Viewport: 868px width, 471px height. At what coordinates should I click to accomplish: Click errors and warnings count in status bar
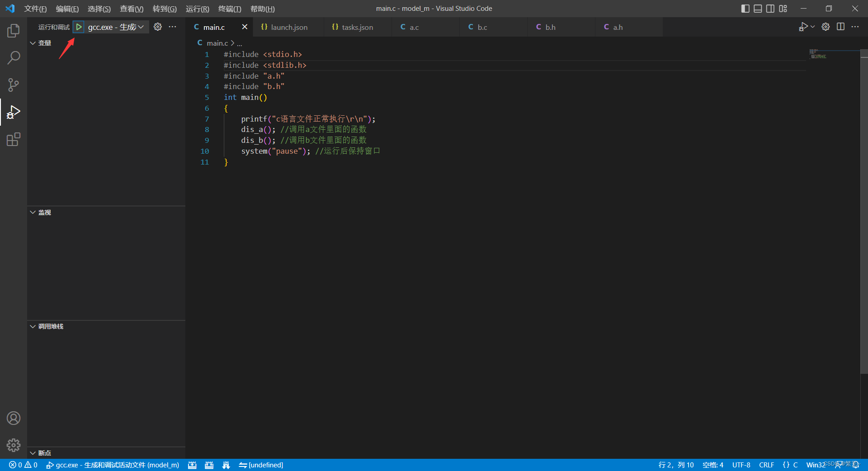pyautogui.click(x=23, y=465)
